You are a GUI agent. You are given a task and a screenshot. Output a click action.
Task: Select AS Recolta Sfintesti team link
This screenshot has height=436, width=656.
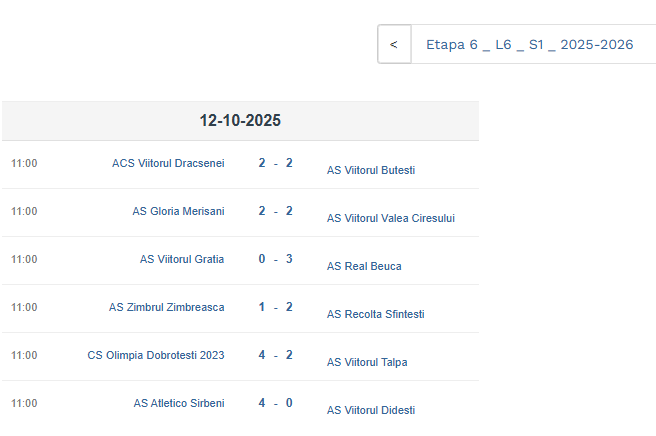[x=376, y=314]
